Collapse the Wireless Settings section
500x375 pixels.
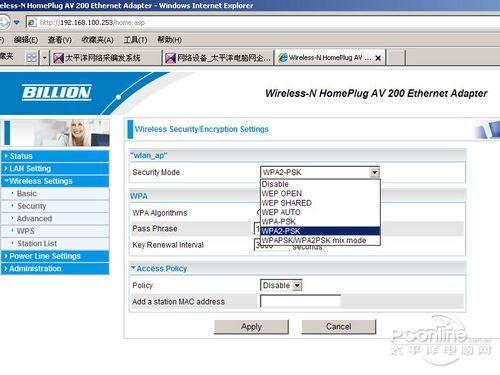click(55, 181)
